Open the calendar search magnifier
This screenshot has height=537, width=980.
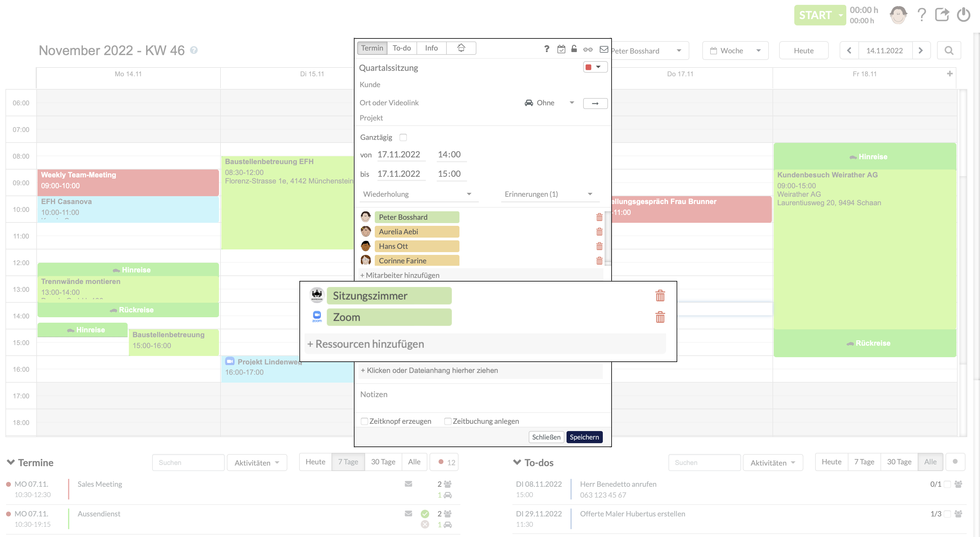(949, 51)
